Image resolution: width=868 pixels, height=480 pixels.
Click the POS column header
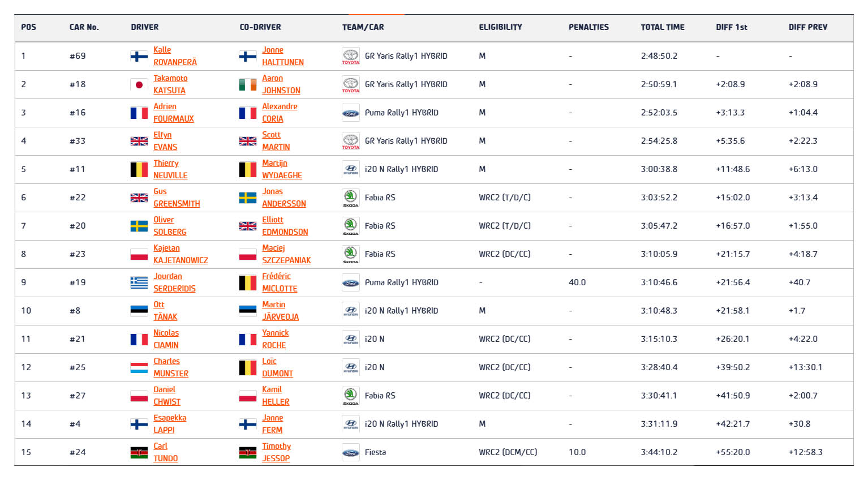tap(28, 27)
